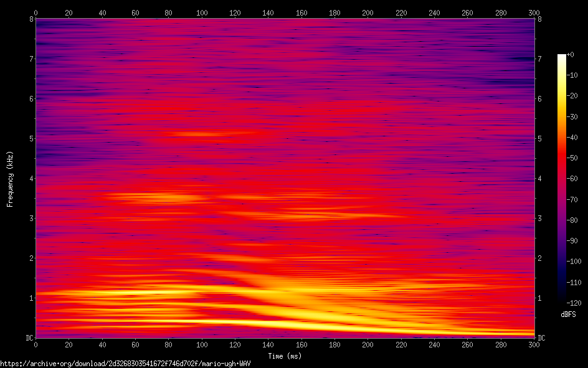Select the 5 kHz label on left axis
Image resolution: width=588 pixels, height=368 pixels.
pos(29,138)
